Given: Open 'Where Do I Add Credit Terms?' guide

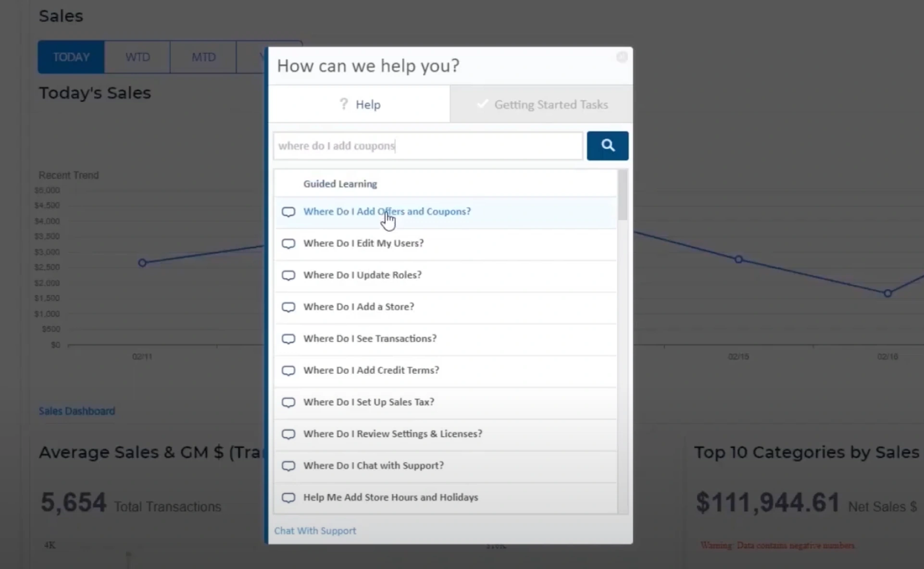Looking at the screenshot, I should point(445,371).
